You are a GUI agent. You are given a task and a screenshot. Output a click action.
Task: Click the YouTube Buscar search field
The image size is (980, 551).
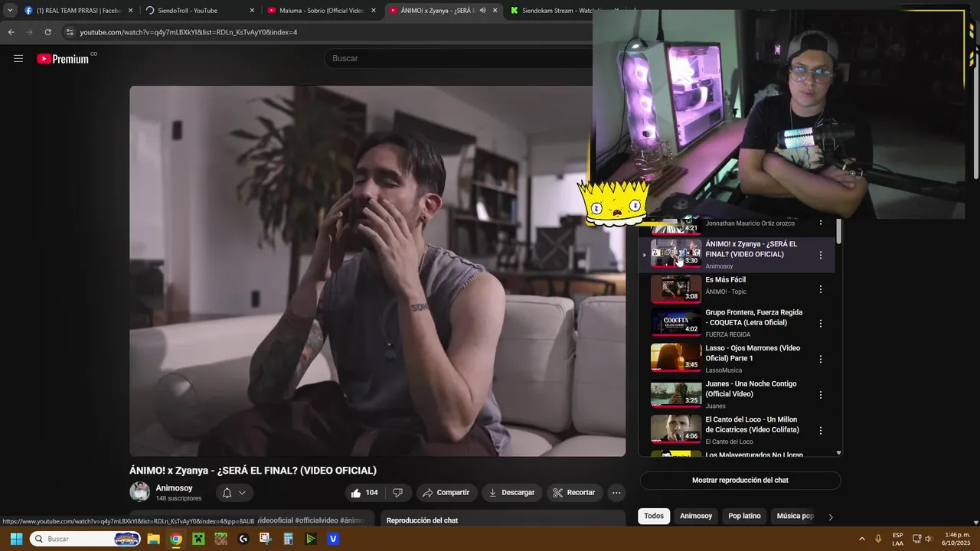459,58
